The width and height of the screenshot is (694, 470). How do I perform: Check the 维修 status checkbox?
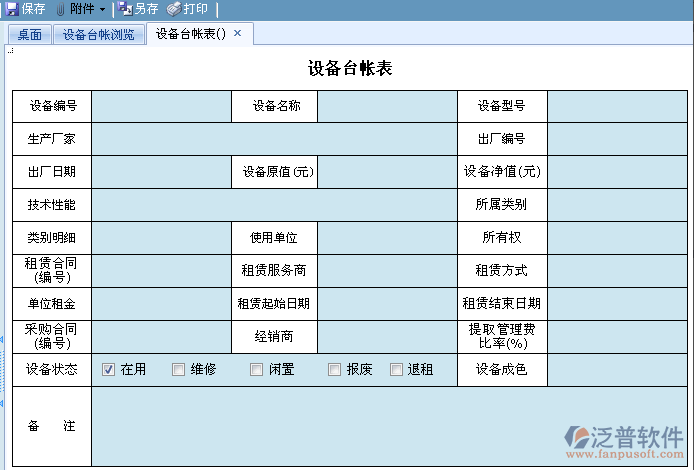pos(178,369)
